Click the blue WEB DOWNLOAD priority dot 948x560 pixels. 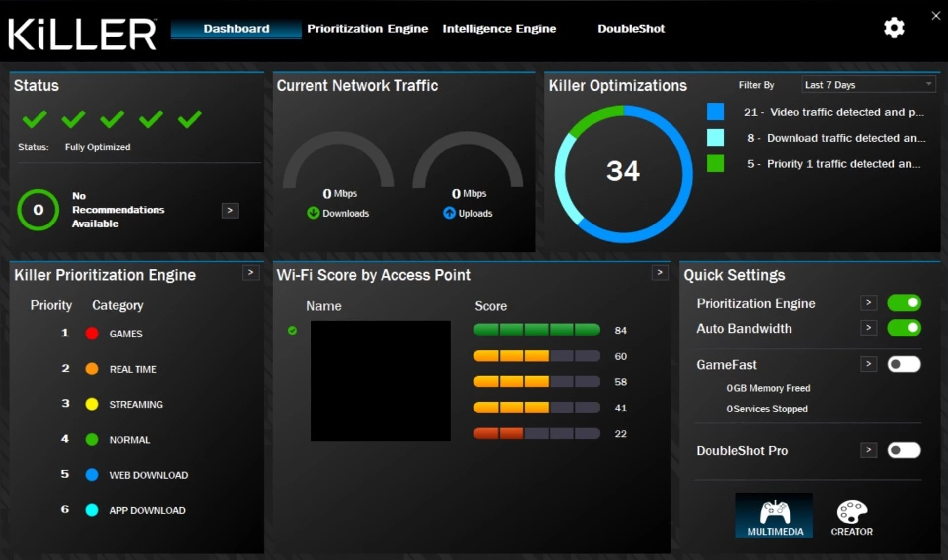click(92, 475)
